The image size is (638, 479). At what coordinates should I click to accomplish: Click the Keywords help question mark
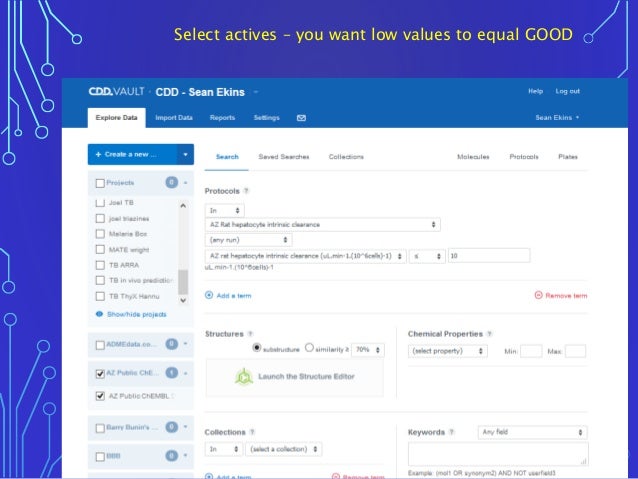(452, 432)
